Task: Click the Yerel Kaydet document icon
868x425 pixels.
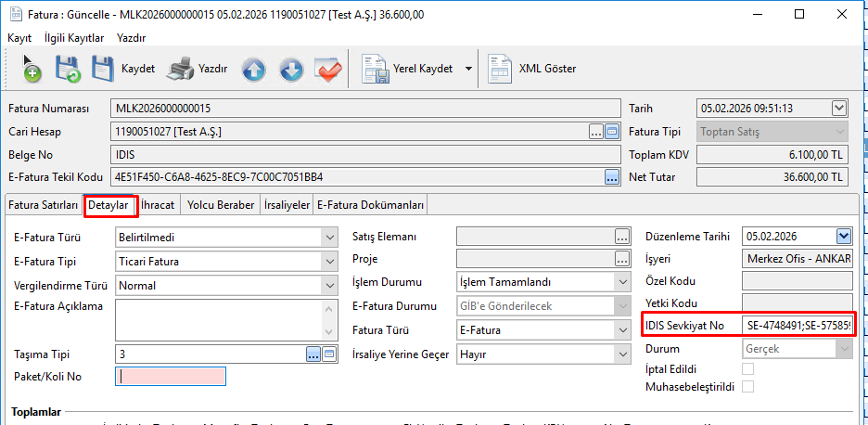Action: click(x=376, y=69)
